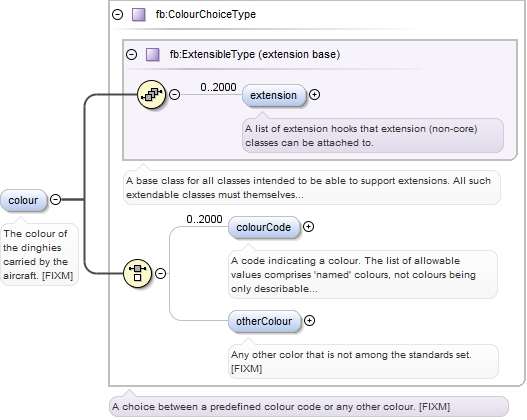Select the colourCode element node
The width and height of the screenshot is (527, 420).
[264, 227]
